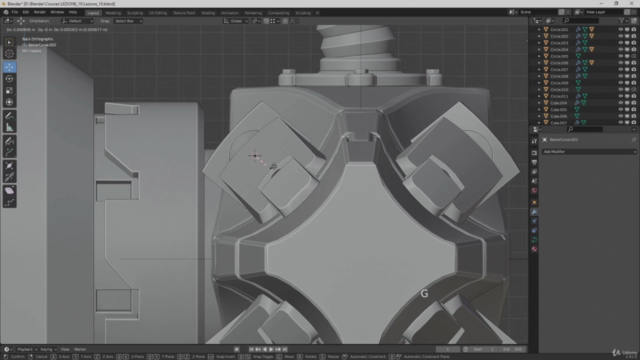Toggle snapping magnet in viewport header
The height and width of the screenshot is (360, 640).
coord(266,21)
